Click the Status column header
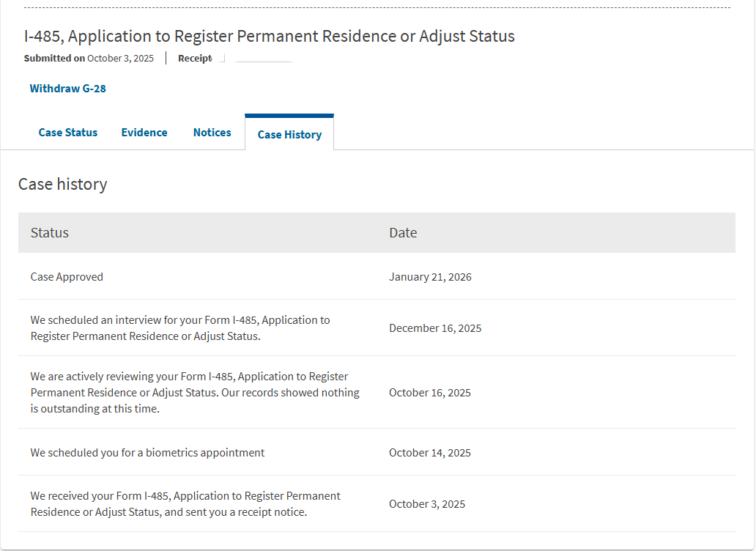The width and height of the screenshot is (756, 551). pyautogui.click(x=50, y=233)
